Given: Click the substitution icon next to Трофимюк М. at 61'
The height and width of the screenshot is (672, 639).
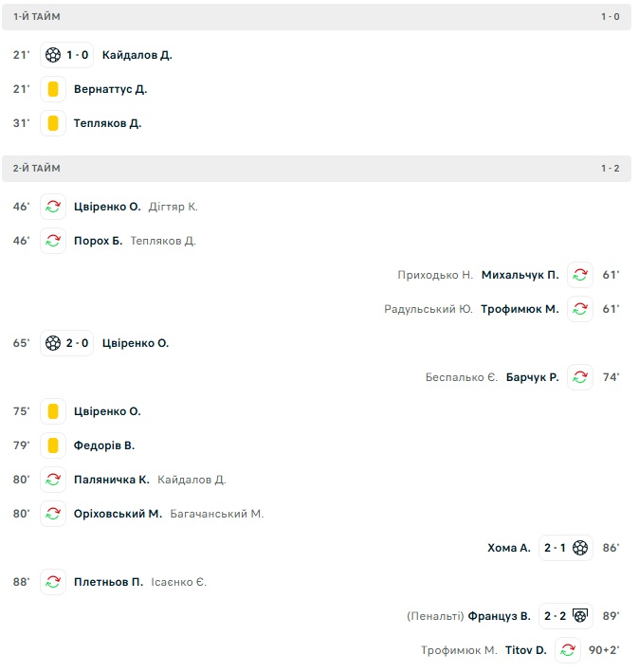Looking at the screenshot, I should coord(580,309).
